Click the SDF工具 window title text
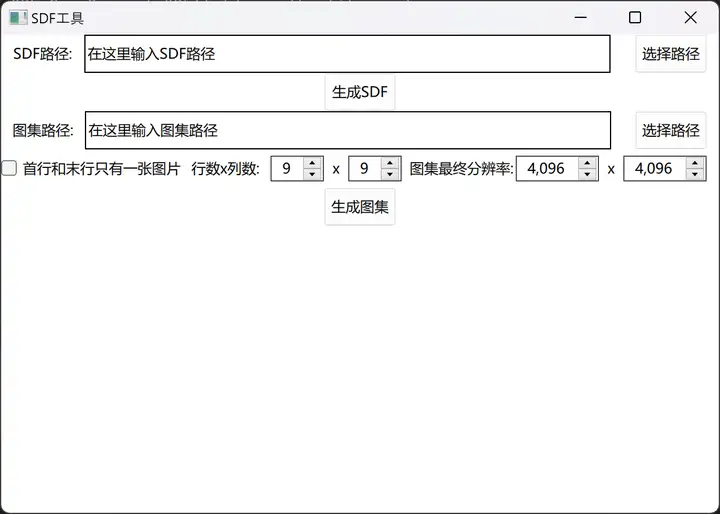720x514 pixels. [57, 18]
